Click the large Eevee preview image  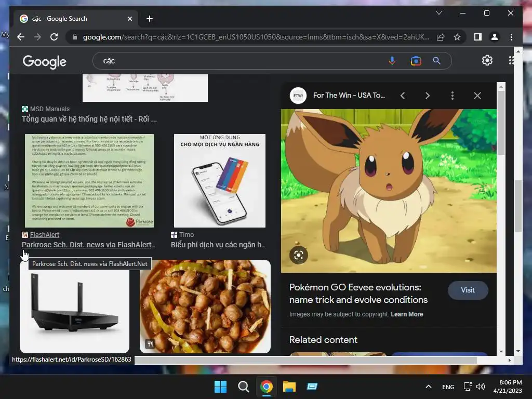[389, 191]
